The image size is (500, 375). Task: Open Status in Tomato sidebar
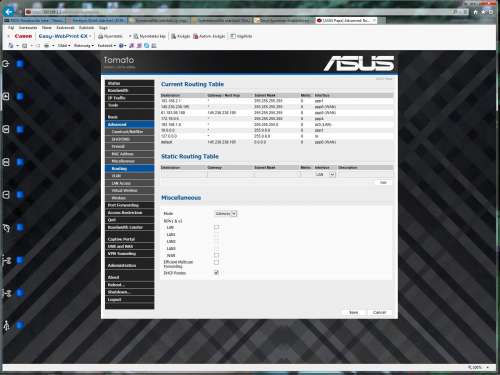coord(130,83)
